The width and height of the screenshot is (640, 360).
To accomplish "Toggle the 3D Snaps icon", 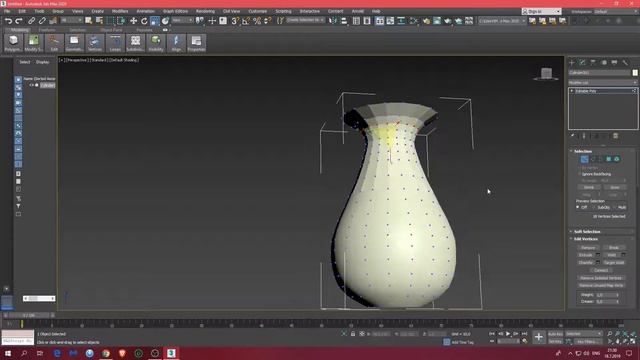I will pyautogui.click(x=235, y=20).
